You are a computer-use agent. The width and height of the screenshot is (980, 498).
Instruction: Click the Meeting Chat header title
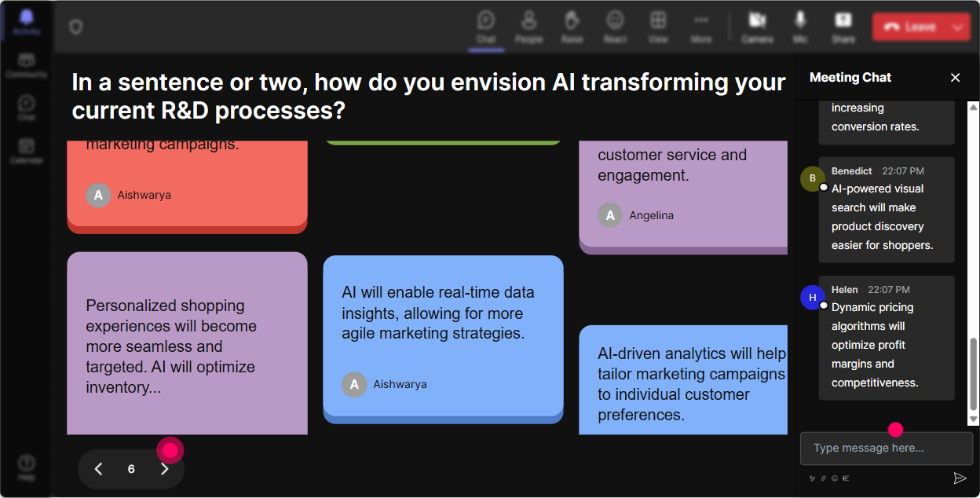click(850, 77)
